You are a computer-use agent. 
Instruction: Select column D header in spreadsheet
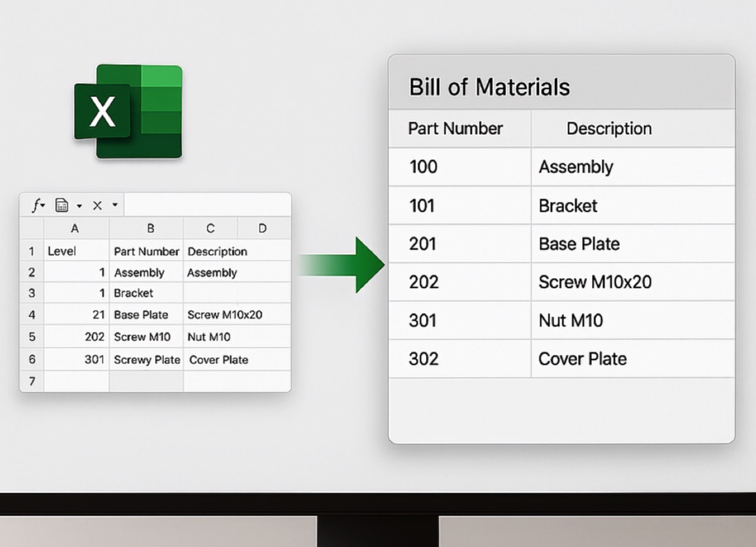(262, 228)
